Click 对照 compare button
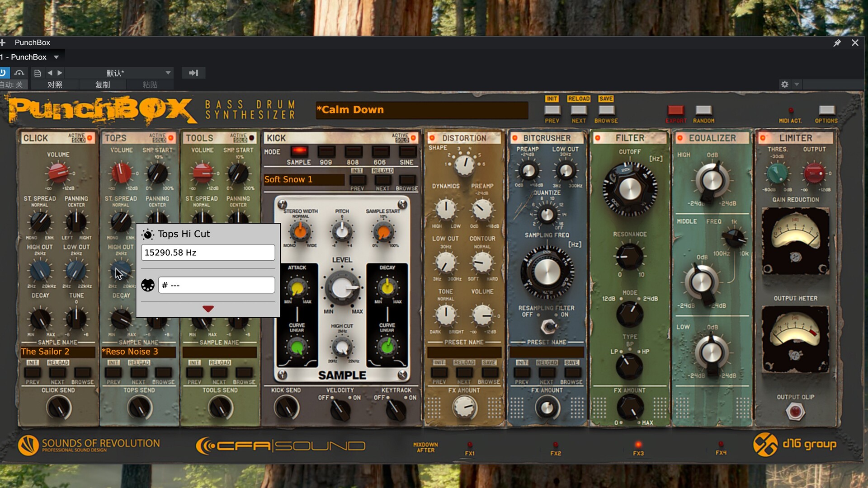Screen dimensions: 868x488 (55, 84)
